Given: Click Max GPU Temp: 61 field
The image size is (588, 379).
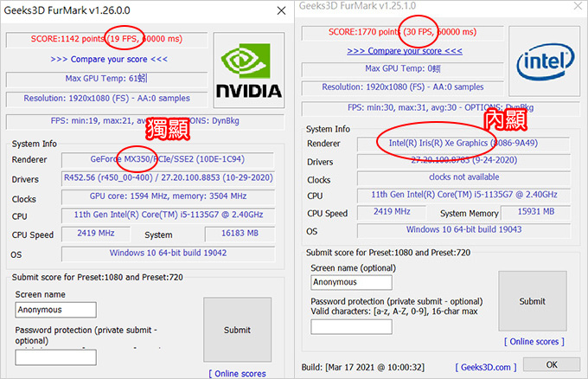Looking at the screenshot, I should 107,79.
